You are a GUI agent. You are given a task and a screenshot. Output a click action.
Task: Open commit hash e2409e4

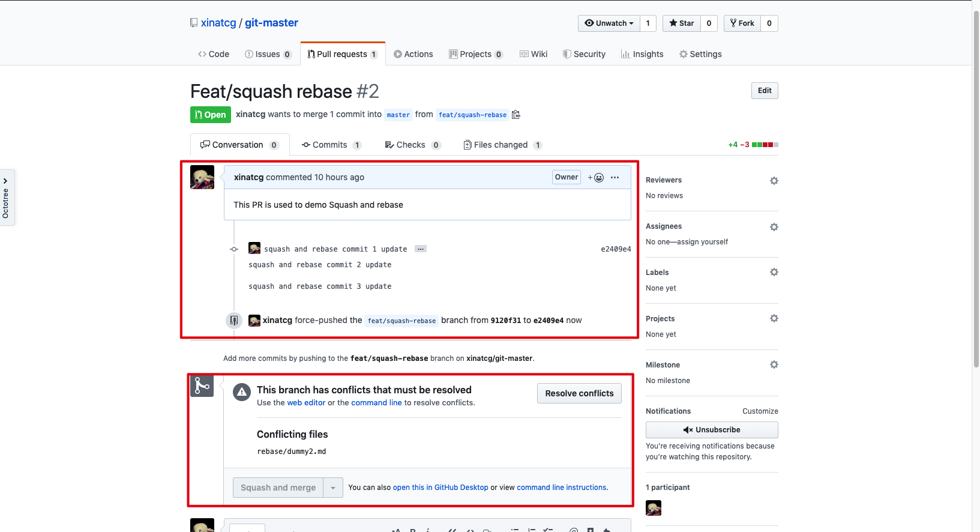coord(616,249)
